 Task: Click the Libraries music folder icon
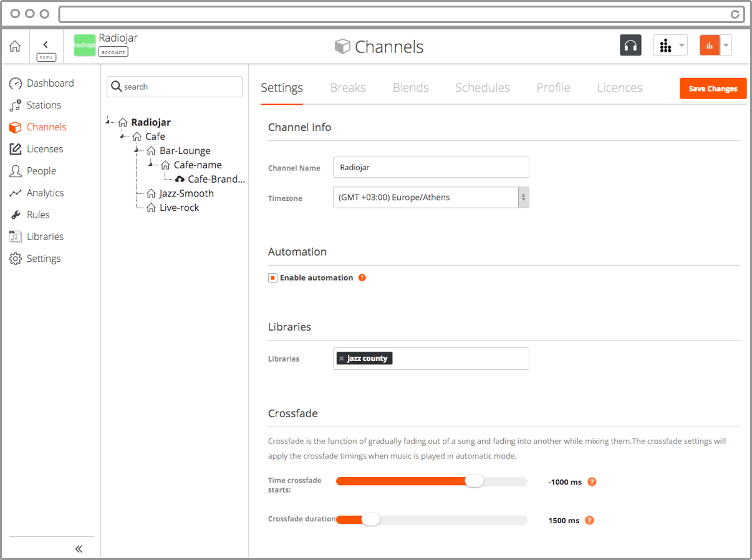pyautogui.click(x=16, y=236)
